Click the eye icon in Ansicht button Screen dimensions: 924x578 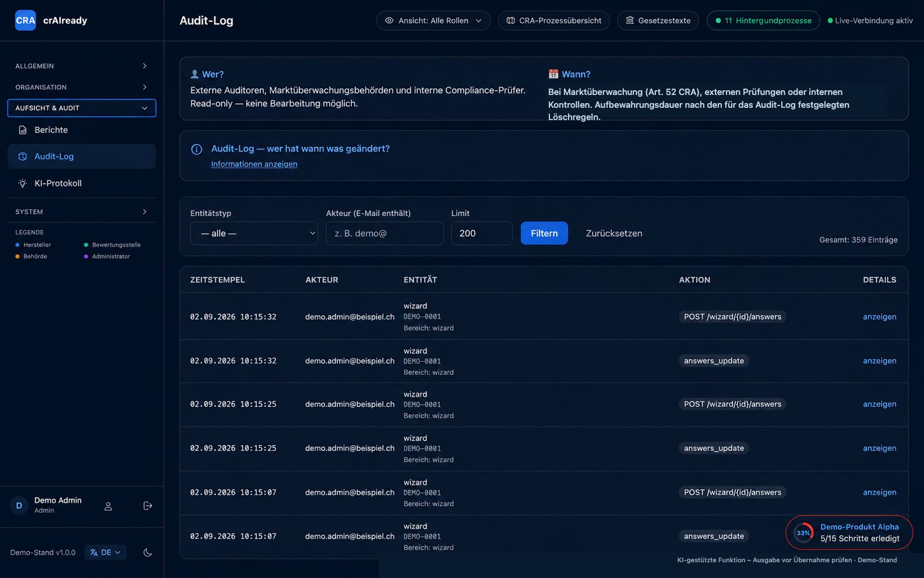point(389,20)
